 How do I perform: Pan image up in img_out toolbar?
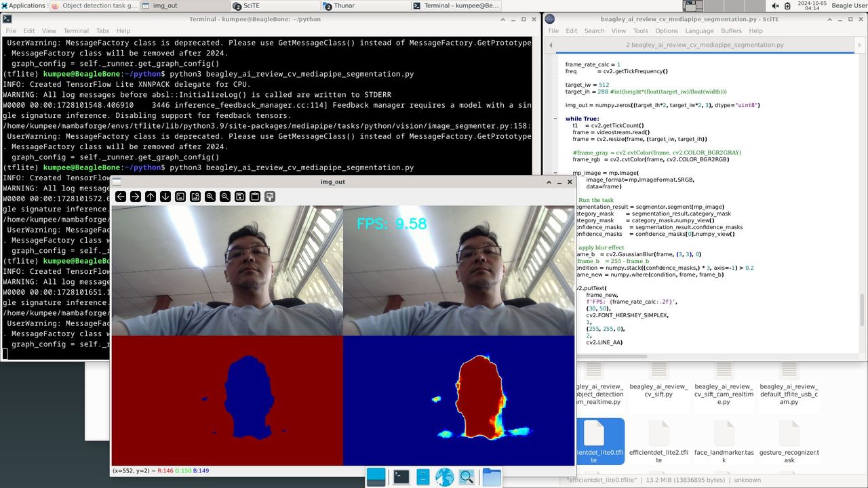(151, 197)
